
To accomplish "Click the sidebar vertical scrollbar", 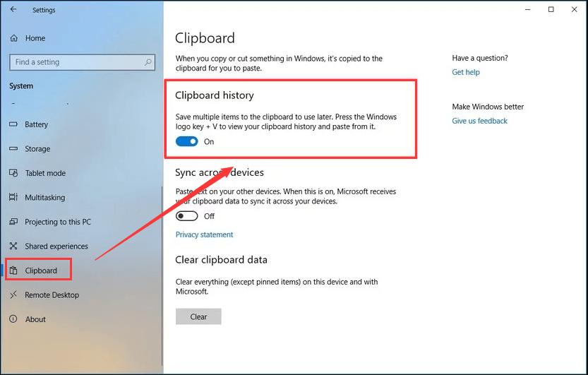I will 162,275.
